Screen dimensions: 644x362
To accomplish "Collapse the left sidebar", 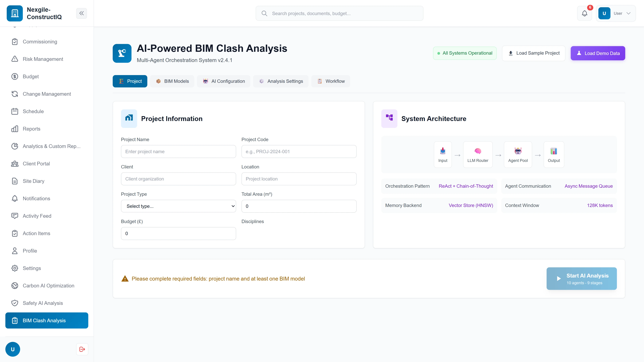I will [82, 13].
